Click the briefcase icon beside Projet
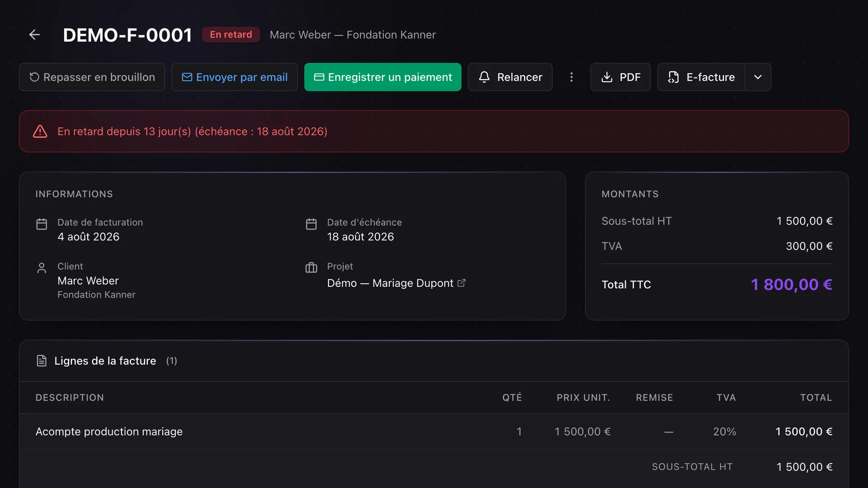The image size is (868, 488). 311,268
